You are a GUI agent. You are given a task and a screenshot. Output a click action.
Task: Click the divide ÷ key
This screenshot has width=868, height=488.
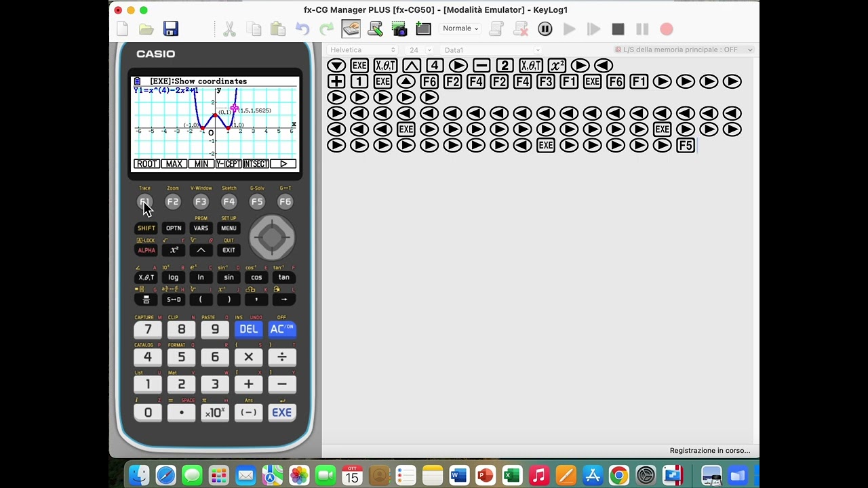coord(282,357)
